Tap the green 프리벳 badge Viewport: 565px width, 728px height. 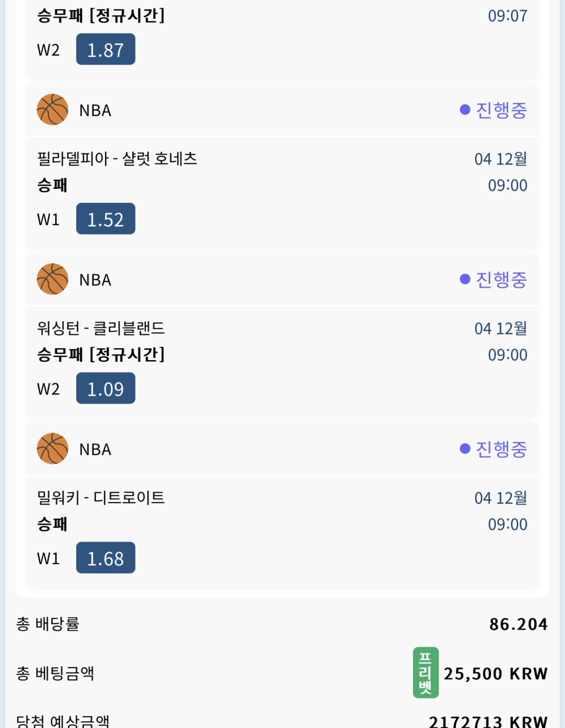tap(425, 673)
